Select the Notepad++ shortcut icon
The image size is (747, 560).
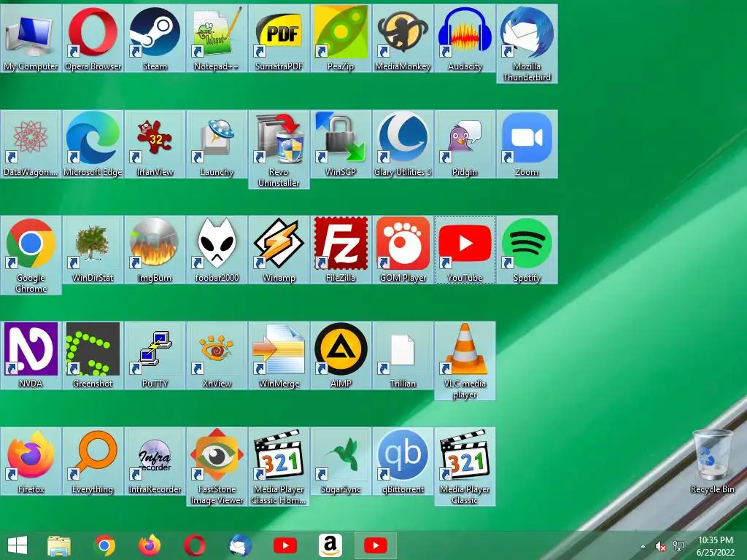click(217, 38)
